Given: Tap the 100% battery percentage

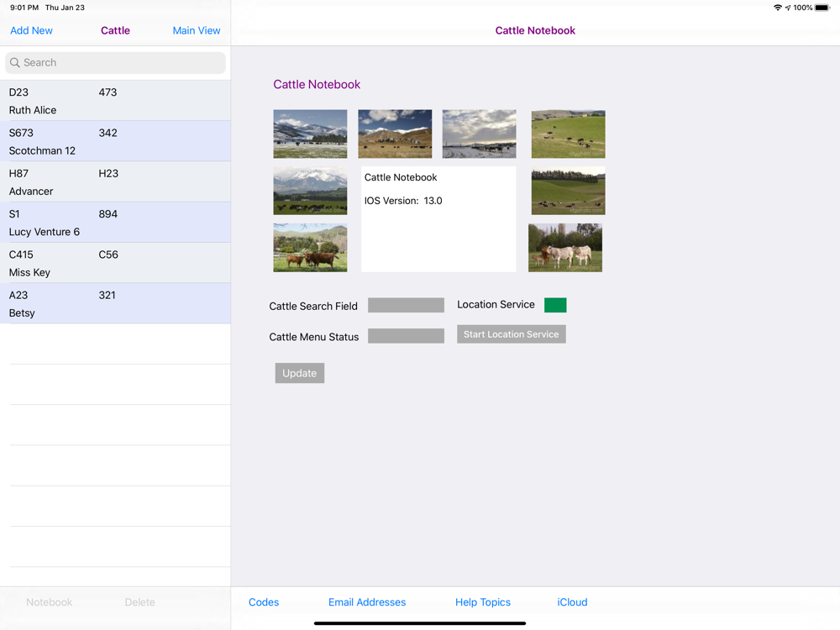Looking at the screenshot, I should coord(802,8).
